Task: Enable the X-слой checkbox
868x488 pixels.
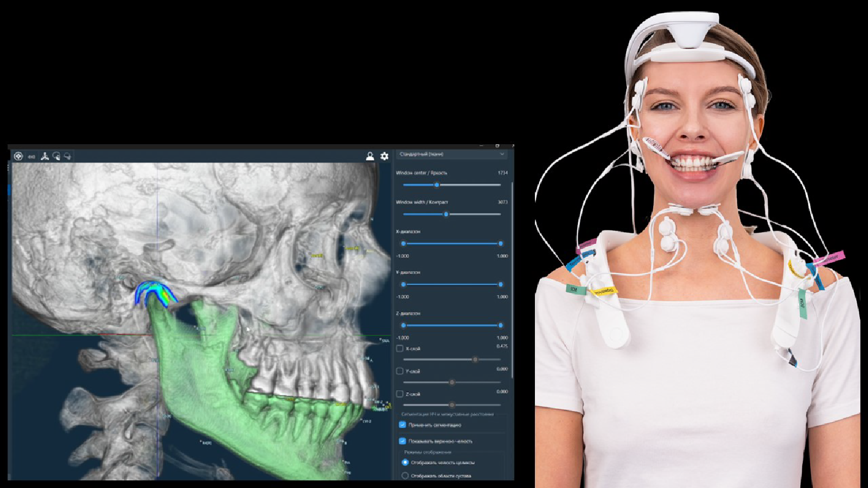Action: [400, 349]
